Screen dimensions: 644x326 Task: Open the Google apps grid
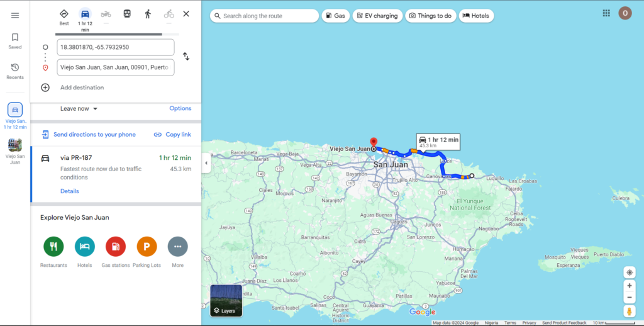point(606,13)
